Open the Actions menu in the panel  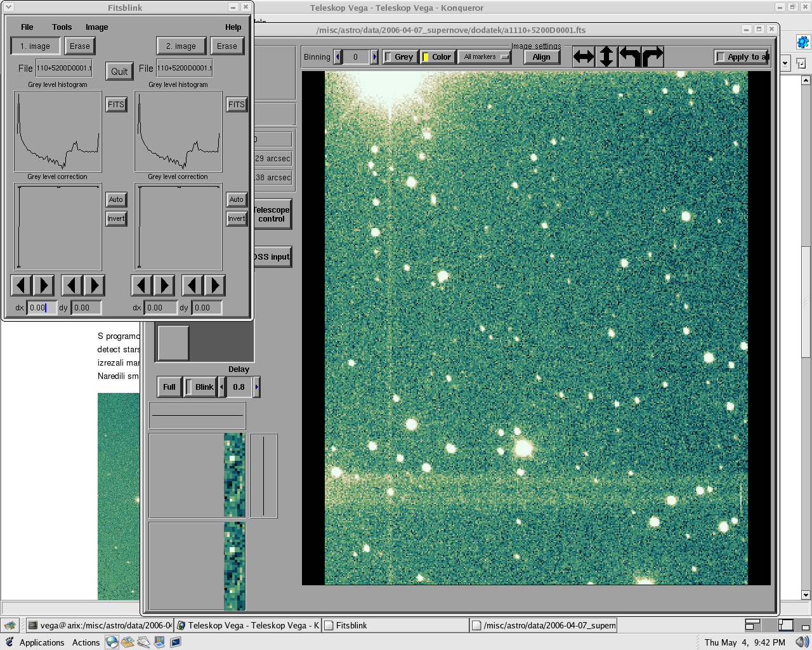click(86, 642)
